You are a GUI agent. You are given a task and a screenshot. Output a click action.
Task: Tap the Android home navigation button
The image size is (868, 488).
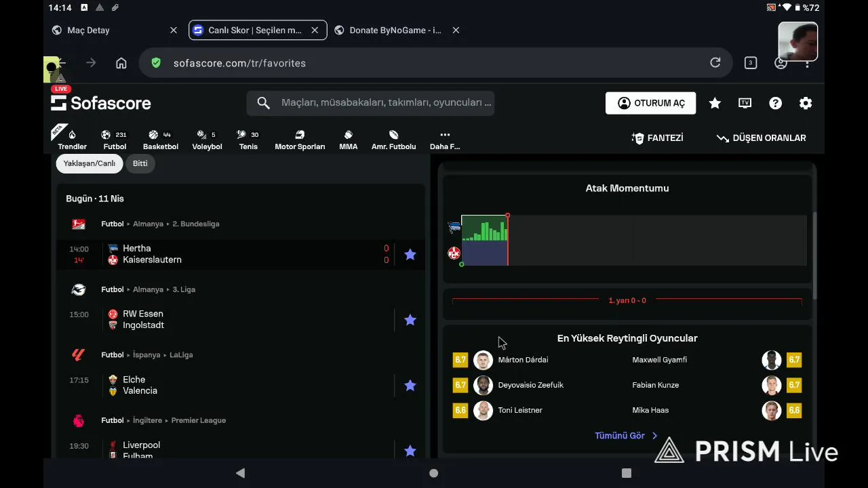pyautogui.click(x=434, y=473)
